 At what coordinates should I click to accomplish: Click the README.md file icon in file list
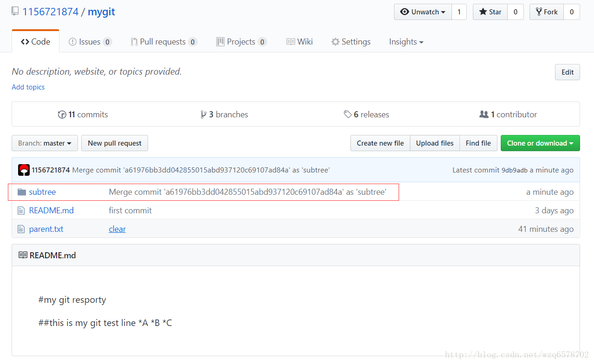21,211
